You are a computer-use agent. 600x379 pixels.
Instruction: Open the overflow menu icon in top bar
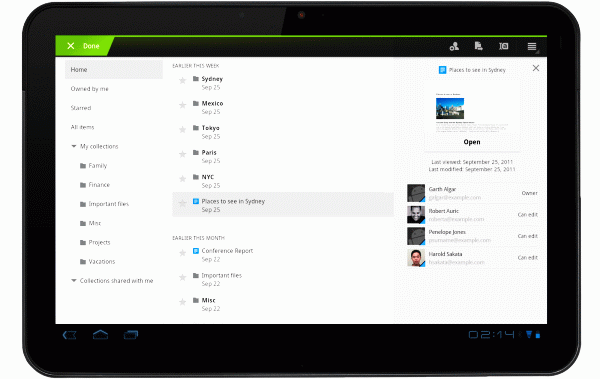coord(532,46)
